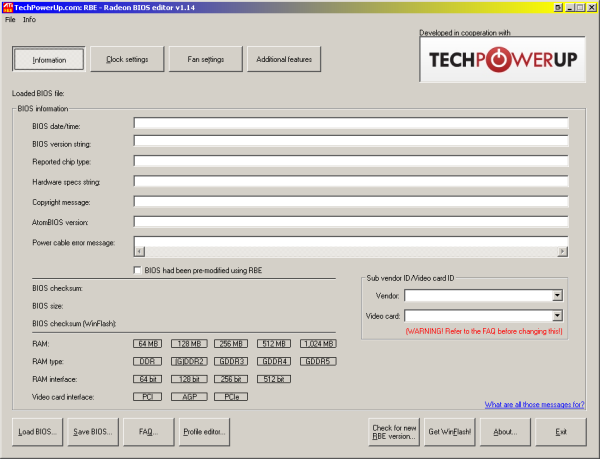The height and width of the screenshot is (459, 600).
Task: Open the Additional features tab
Action: (284, 59)
